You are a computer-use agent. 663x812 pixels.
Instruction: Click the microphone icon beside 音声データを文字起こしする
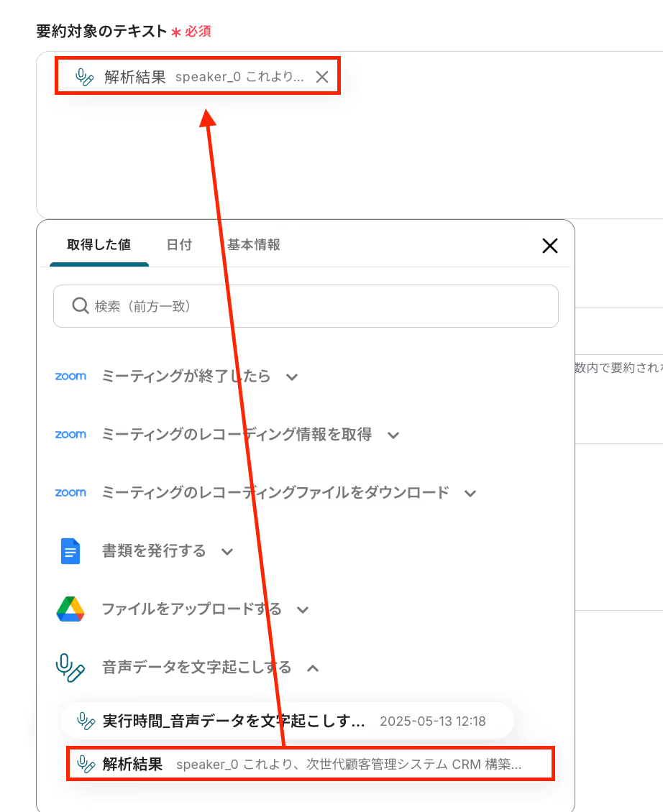click(70, 668)
